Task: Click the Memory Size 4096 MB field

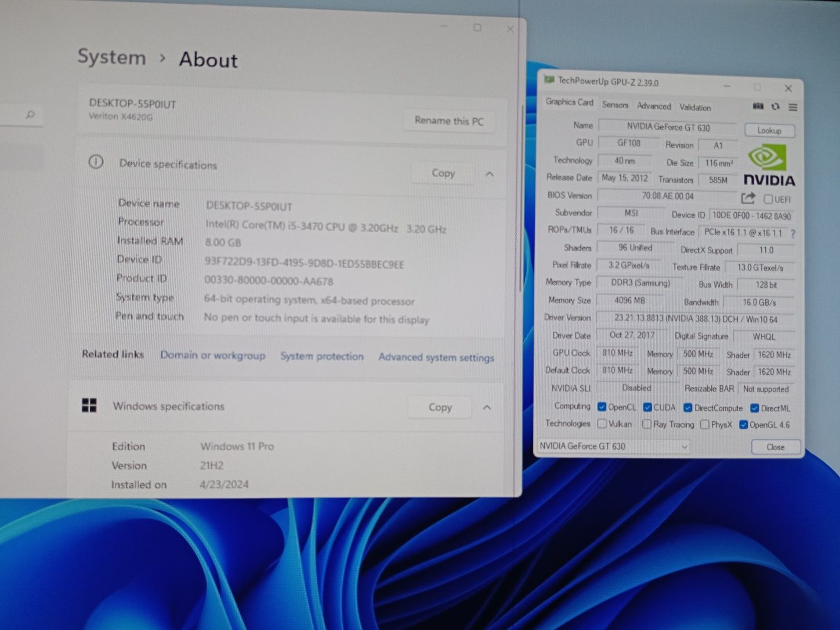Action: [x=629, y=300]
